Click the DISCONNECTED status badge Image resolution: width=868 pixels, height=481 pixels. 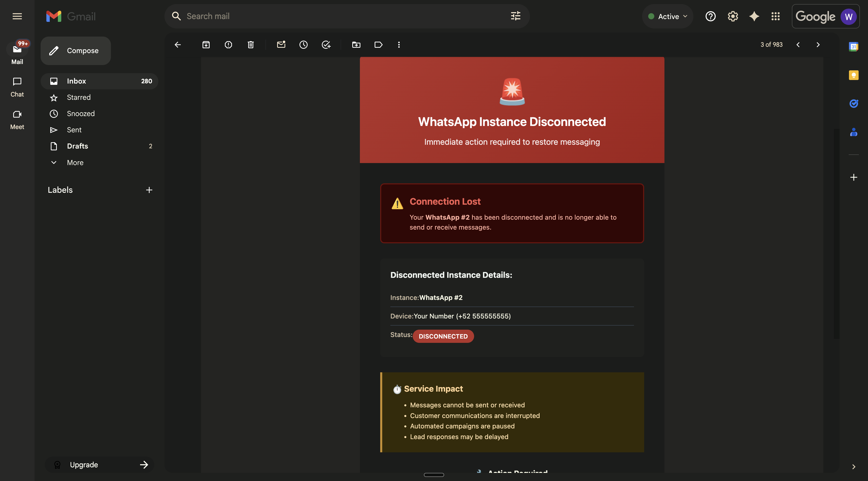pyautogui.click(x=443, y=336)
